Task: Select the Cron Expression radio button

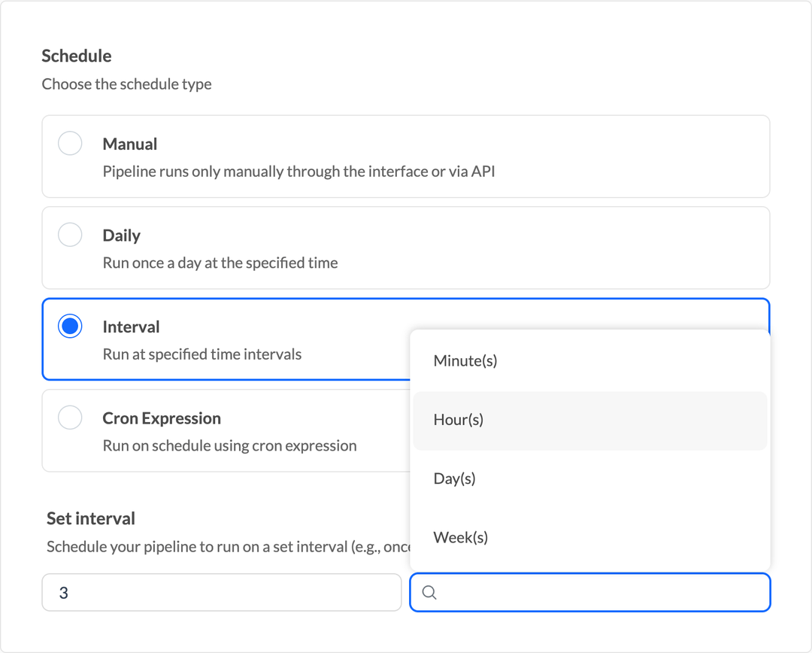Action: pos(70,418)
